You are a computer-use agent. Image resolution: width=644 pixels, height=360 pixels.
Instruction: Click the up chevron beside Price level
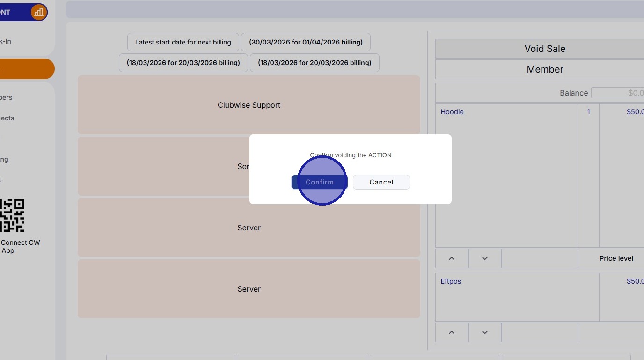pos(452,258)
